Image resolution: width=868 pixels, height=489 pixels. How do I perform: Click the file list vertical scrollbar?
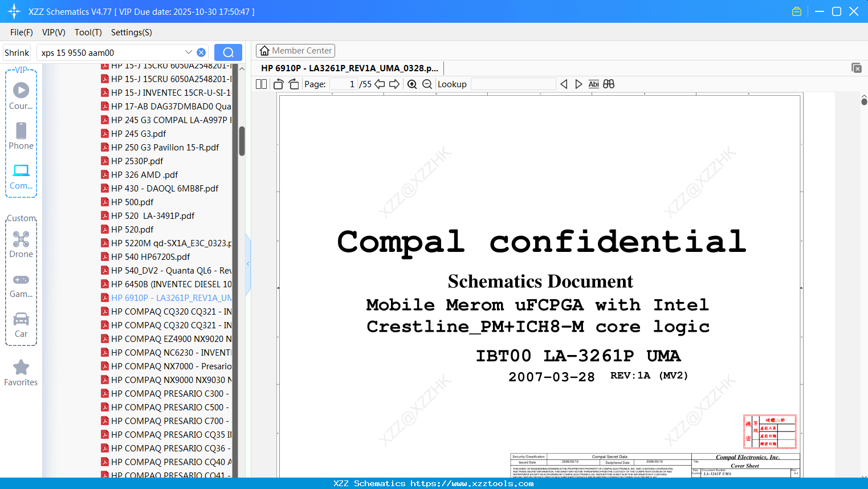[242, 141]
